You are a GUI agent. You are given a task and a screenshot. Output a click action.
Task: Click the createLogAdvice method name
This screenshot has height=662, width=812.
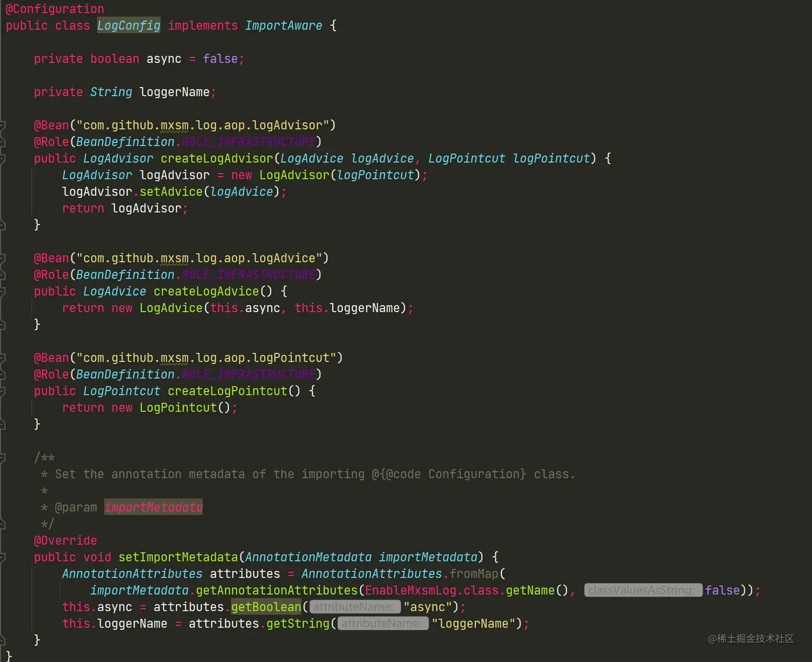(x=206, y=292)
